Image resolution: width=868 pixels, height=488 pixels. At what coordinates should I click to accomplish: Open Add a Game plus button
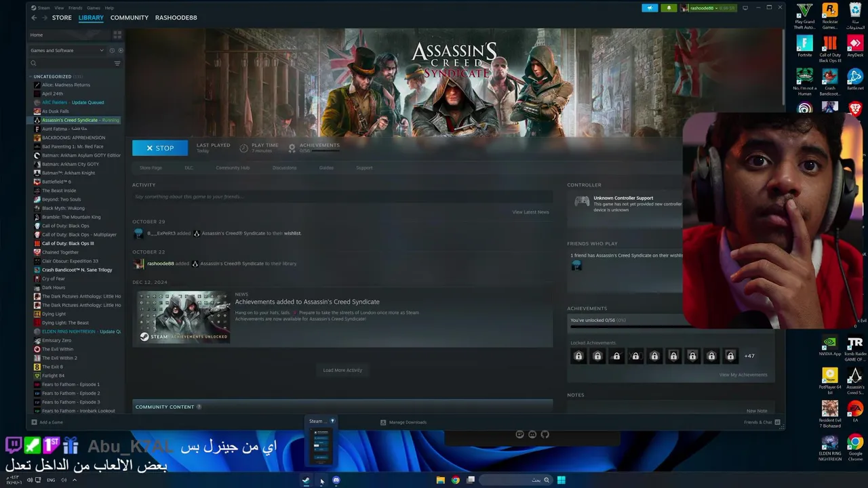pyautogui.click(x=35, y=422)
